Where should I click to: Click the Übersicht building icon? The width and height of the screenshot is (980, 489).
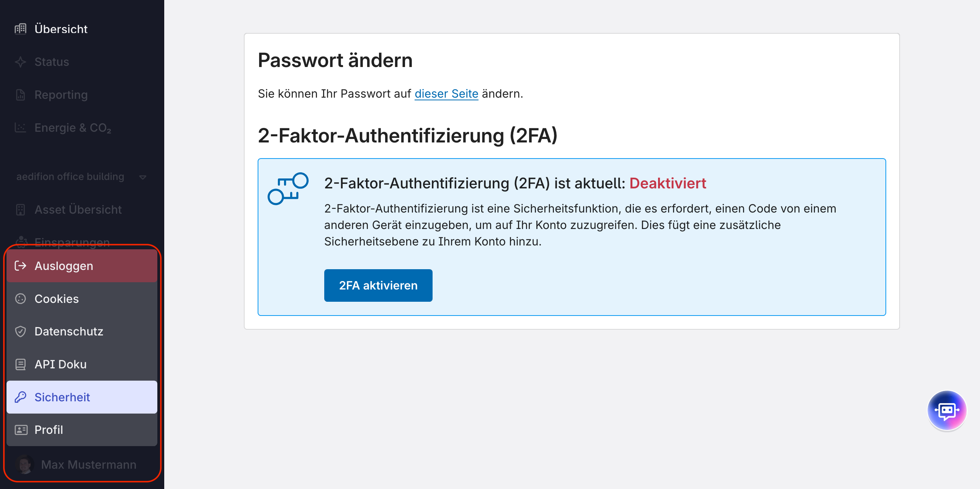tap(21, 29)
